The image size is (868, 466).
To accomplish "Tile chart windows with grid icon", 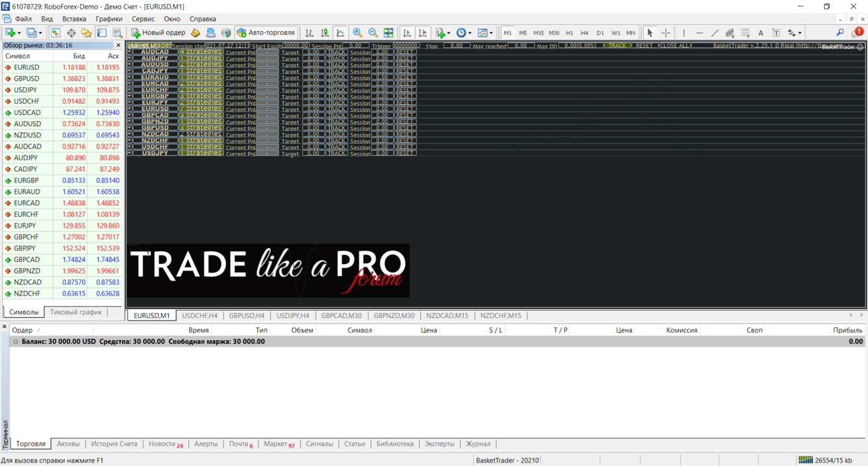I will click(x=388, y=32).
